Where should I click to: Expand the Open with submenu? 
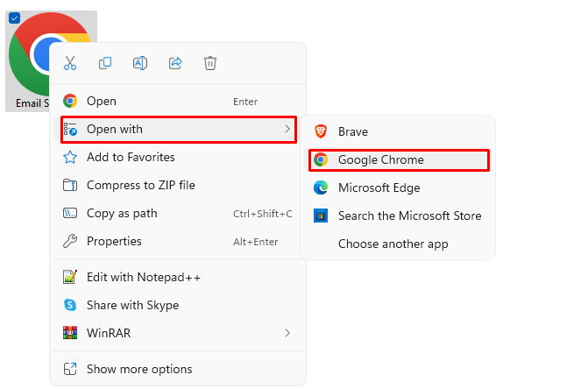[179, 130]
